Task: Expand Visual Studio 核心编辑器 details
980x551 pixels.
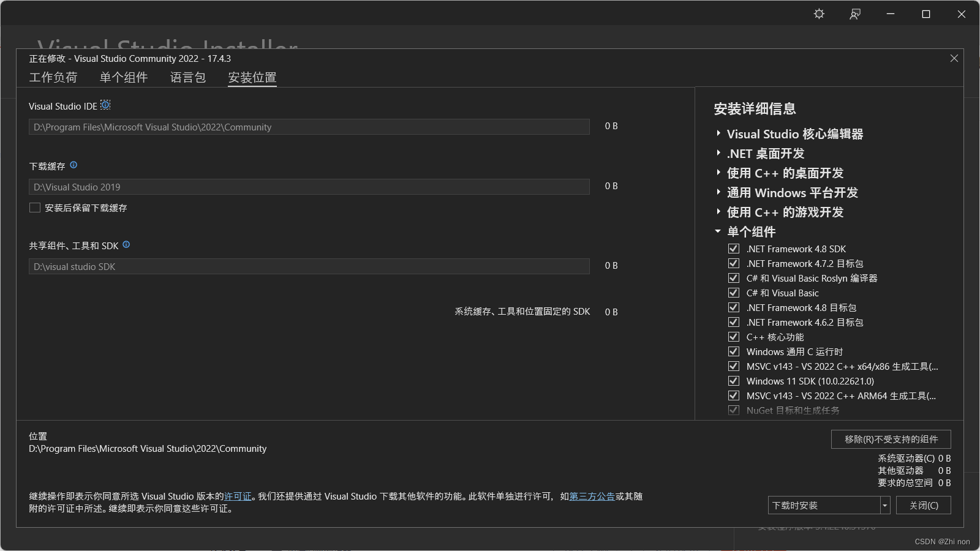Action: (718, 133)
